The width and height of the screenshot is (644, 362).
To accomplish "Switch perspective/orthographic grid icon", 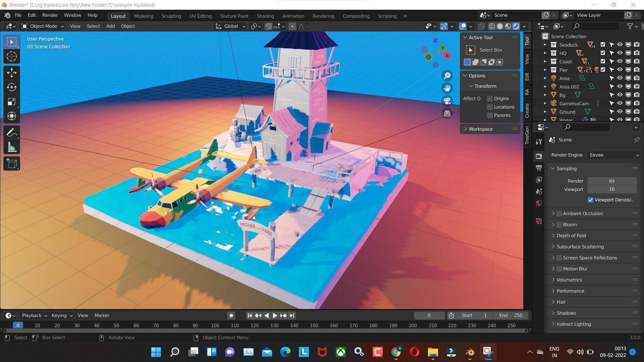I will [x=447, y=113].
